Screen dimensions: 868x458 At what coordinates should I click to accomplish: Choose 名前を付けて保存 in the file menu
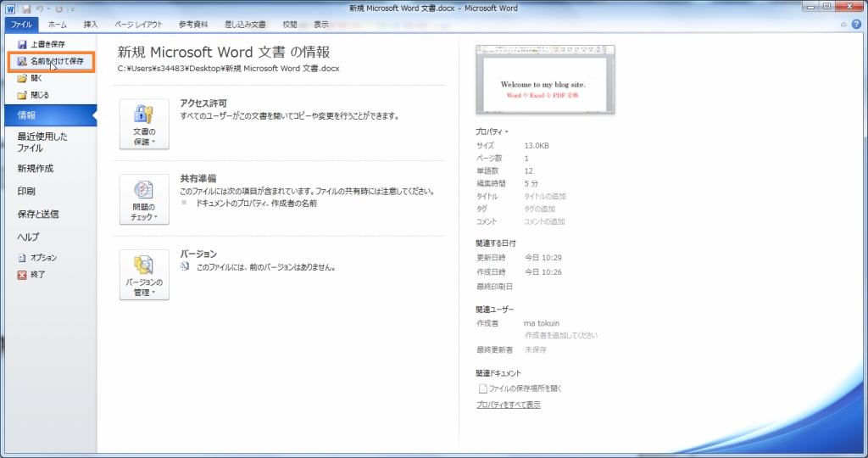pyautogui.click(x=51, y=61)
